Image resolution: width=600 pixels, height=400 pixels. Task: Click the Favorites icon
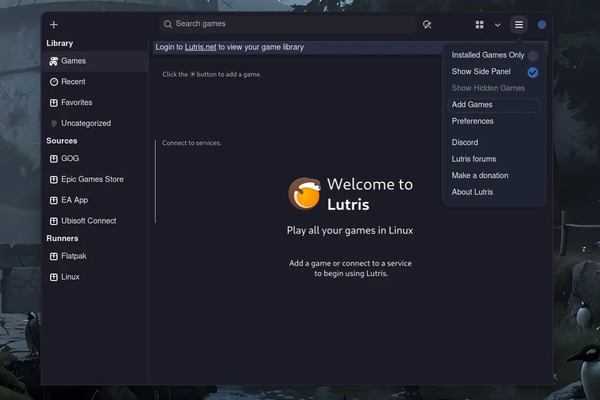pyautogui.click(x=54, y=103)
